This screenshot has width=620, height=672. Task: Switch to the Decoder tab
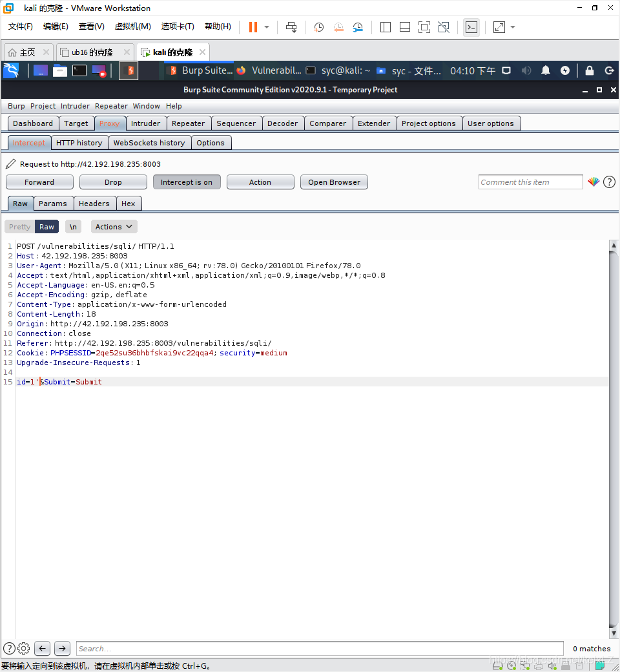(282, 123)
